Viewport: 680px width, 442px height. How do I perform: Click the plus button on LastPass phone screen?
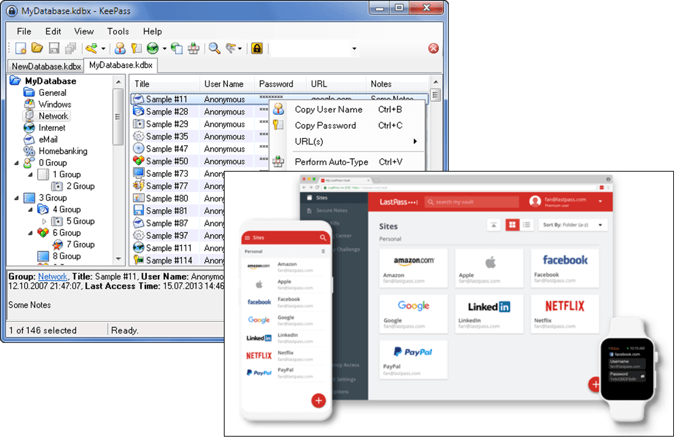click(x=318, y=400)
